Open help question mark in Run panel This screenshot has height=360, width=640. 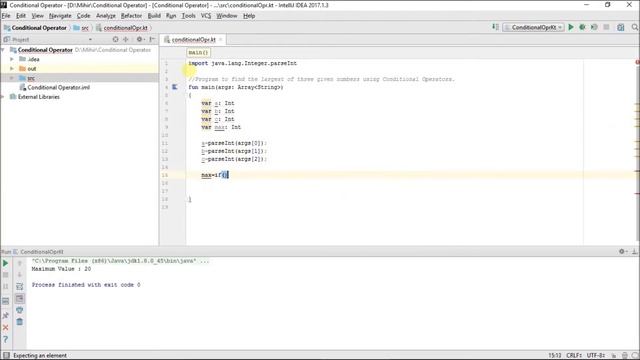pos(5,339)
